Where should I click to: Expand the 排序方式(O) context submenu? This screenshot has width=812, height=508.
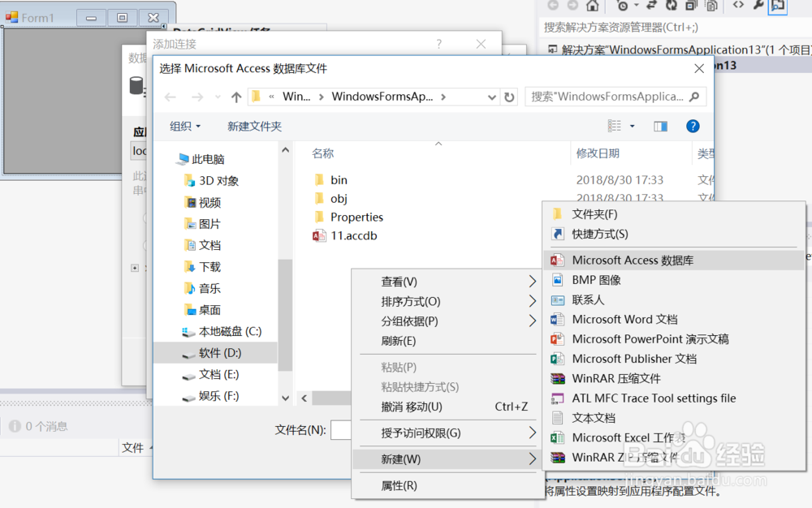click(x=447, y=302)
